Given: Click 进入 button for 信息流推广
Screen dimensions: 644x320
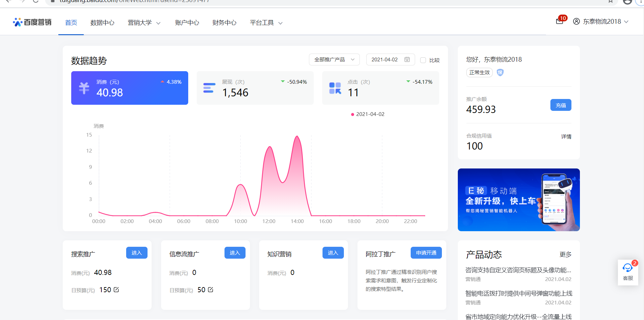Looking at the screenshot, I should tap(235, 253).
